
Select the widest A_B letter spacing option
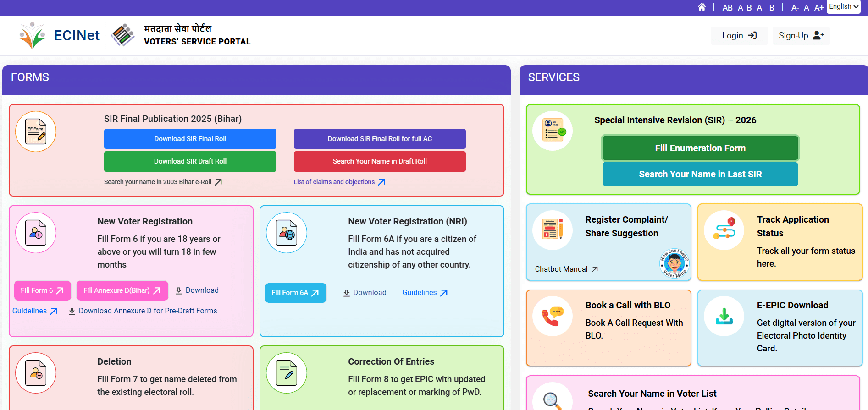click(765, 8)
